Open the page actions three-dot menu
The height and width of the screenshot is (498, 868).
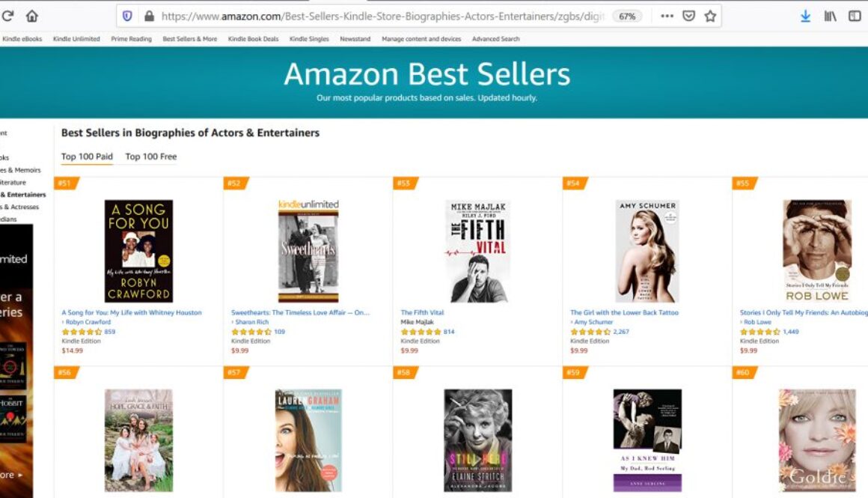667,16
